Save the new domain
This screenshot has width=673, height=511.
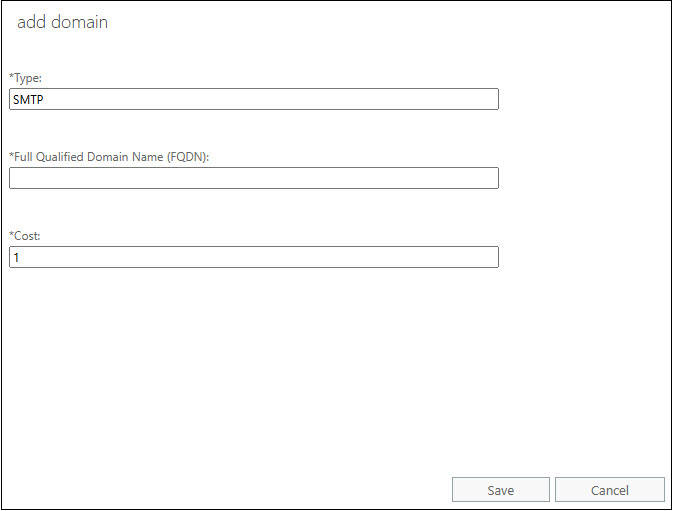pos(500,490)
